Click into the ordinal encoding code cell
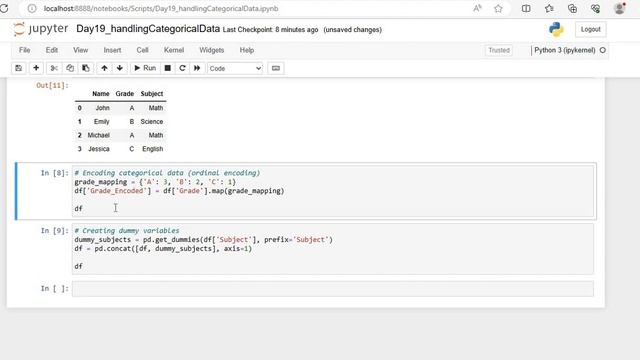The image size is (640, 360). (x=333, y=191)
